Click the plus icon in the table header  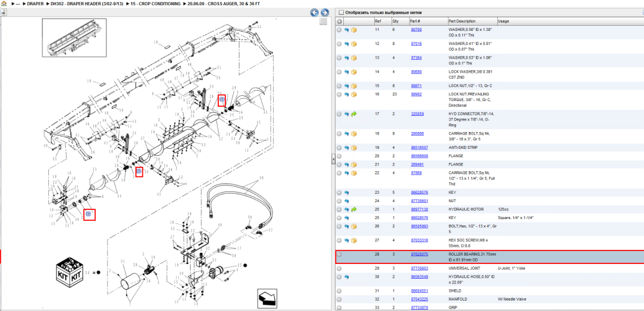click(339, 21)
